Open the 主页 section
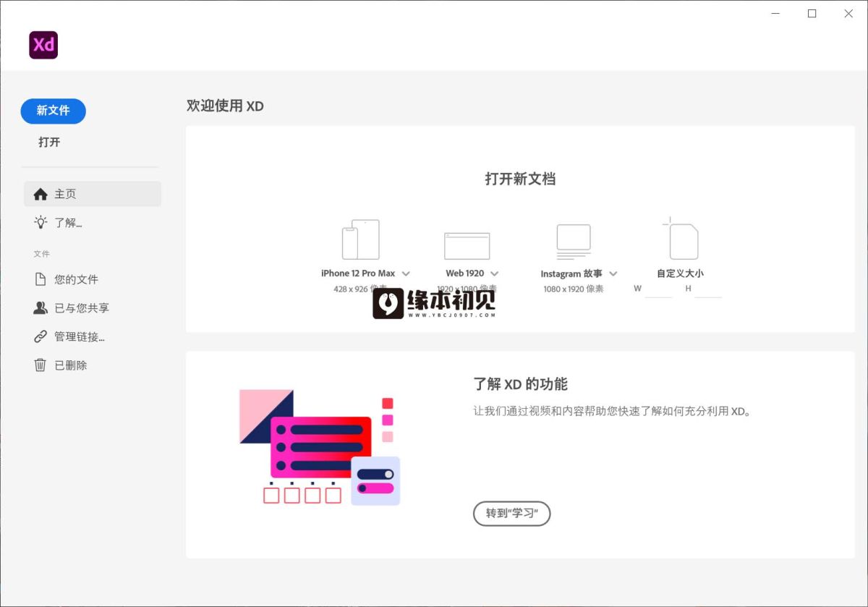This screenshot has height=607, width=868. click(93, 194)
